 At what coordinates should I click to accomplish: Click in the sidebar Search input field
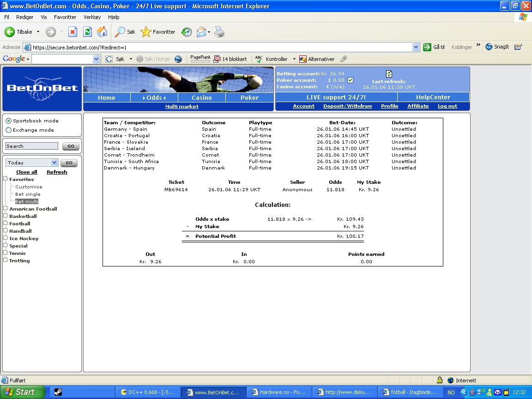tap(32, 146)
